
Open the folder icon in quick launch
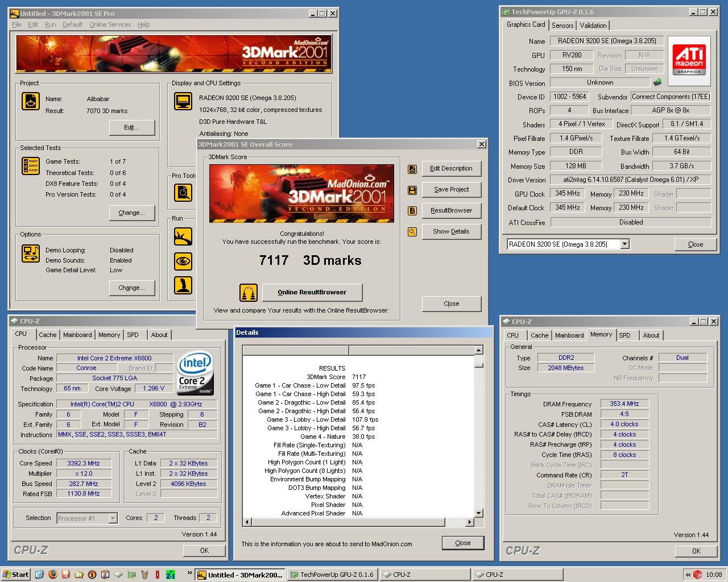click(x=78, y=575)
